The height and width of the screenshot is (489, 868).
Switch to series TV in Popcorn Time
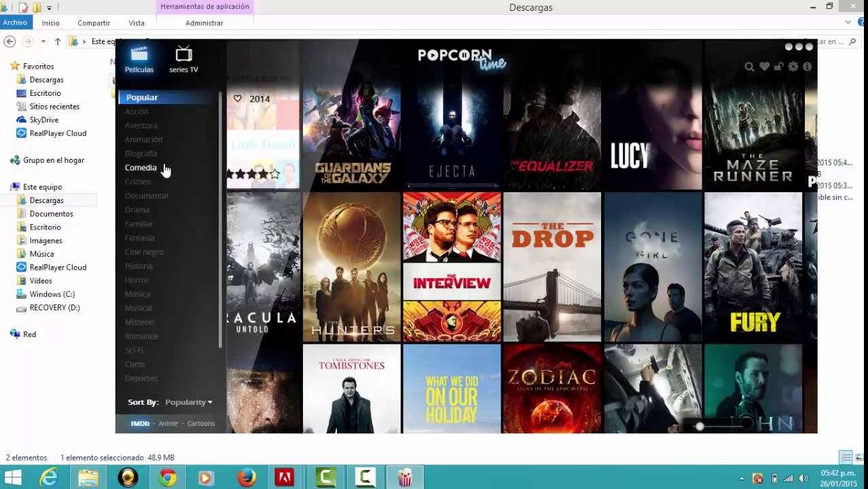183,60
